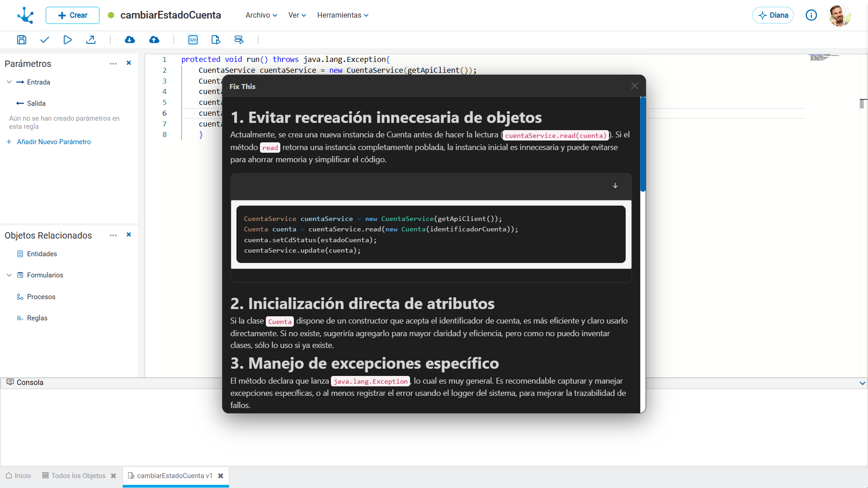Collapse the Formularios tree node
Image resolution: width=868 pixels, height=488 pixels.
(x=9, y=275)
